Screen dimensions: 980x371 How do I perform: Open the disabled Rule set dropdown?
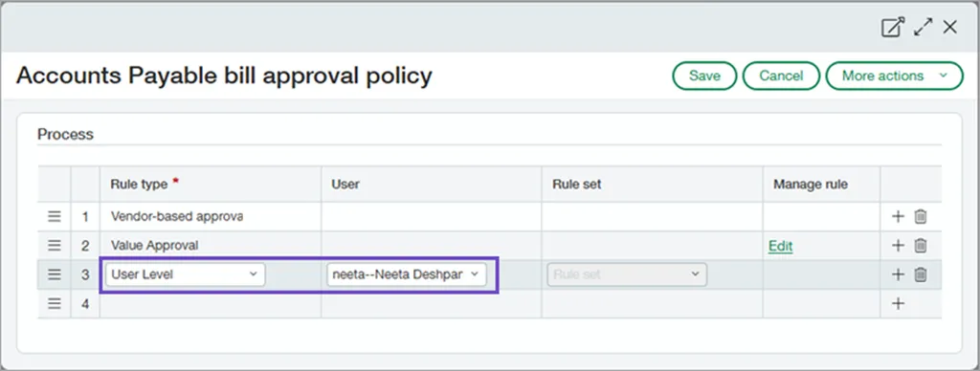627,274
